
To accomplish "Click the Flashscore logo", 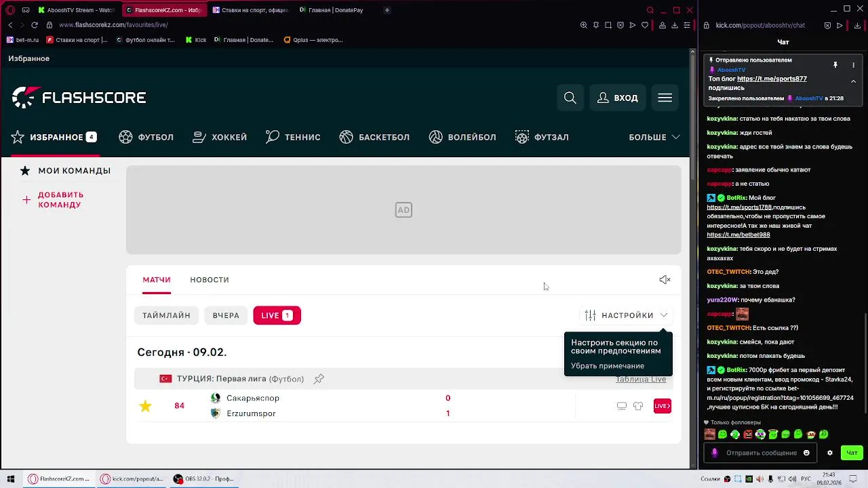I will point(79,98).
